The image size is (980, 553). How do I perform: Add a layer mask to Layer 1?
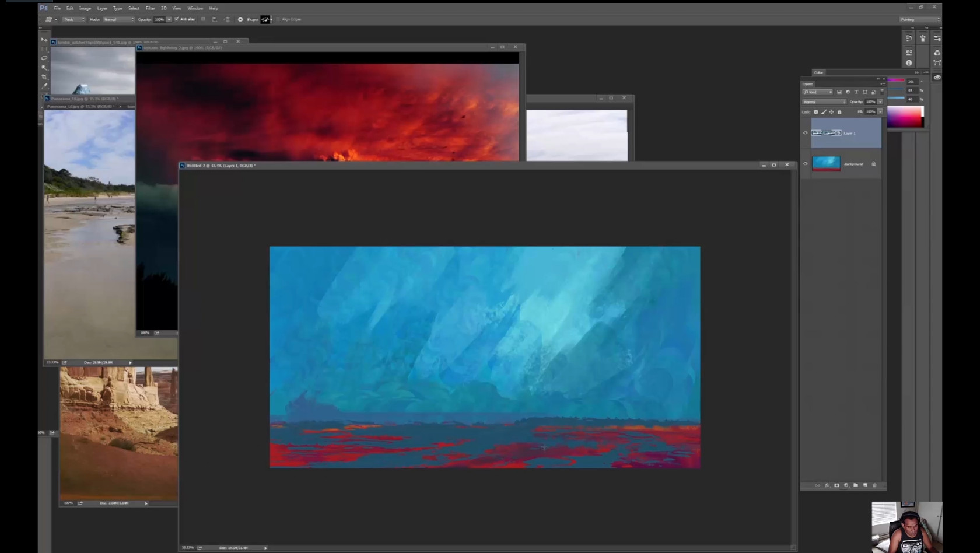point(836,485)
